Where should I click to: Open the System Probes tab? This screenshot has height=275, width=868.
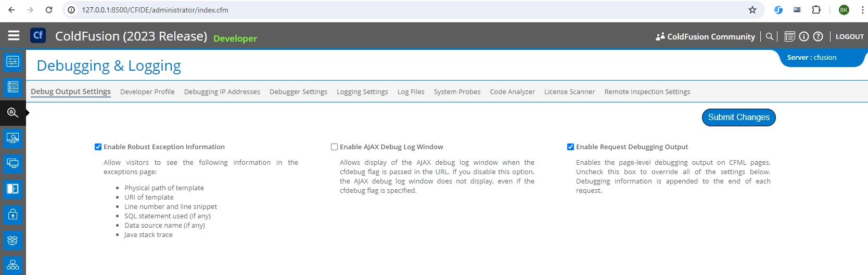[457, 91]
